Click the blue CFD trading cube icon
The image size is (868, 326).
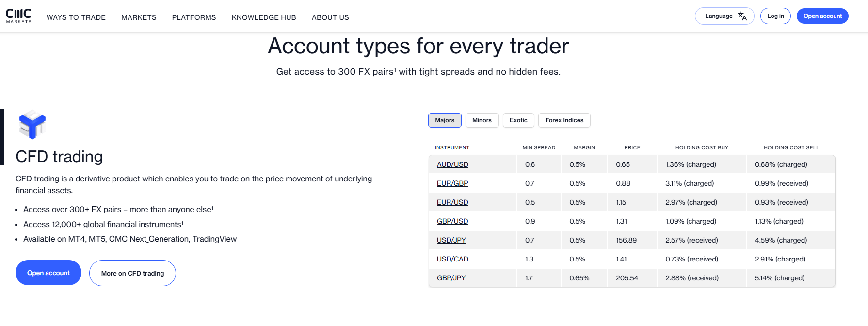32,125
